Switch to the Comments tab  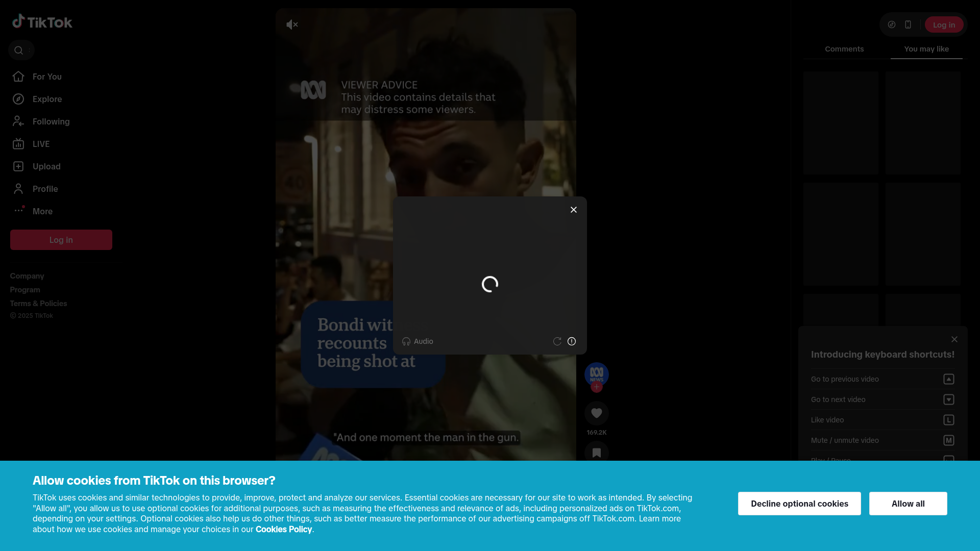click(844, 49)
